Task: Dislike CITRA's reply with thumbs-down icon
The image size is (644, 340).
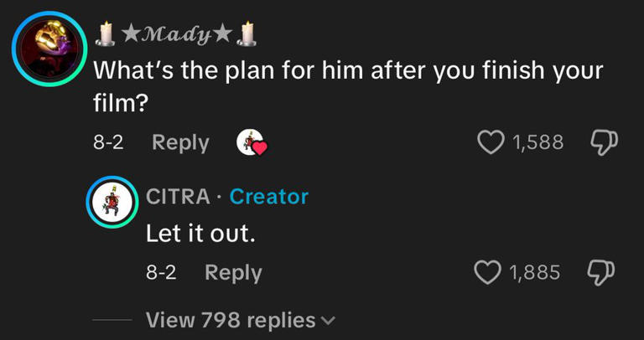Action: 600,273
